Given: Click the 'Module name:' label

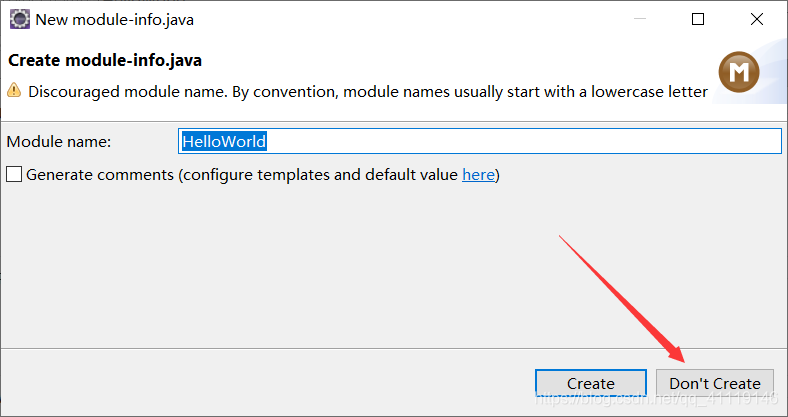Looking at the screenshot, I should click(x=59, y=142).
